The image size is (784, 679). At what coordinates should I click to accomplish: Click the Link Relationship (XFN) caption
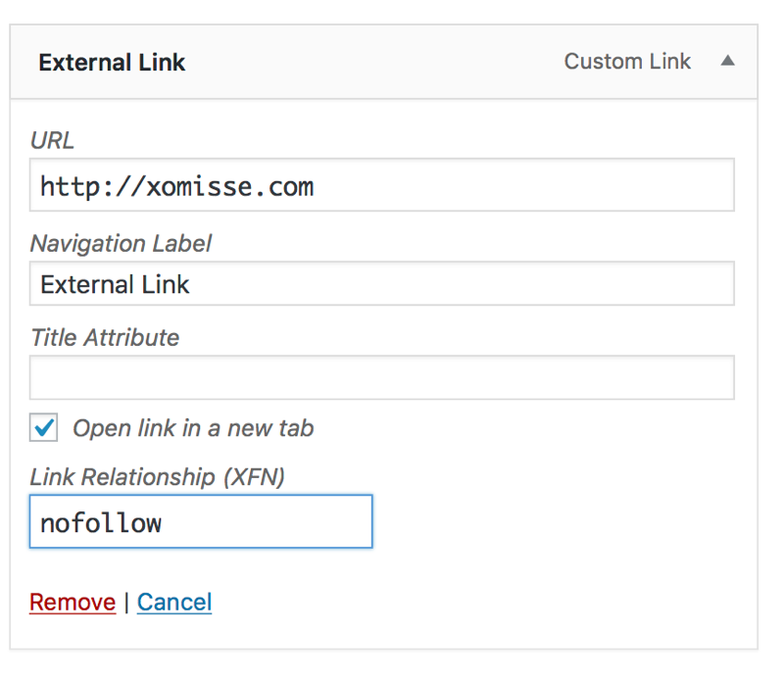tap(158, 476)
